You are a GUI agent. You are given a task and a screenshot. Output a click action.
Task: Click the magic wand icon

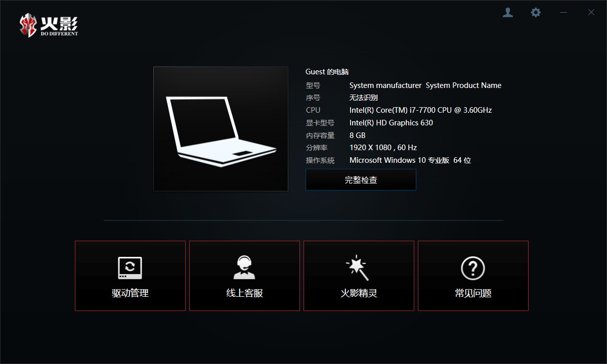click(x=357, y=267)
